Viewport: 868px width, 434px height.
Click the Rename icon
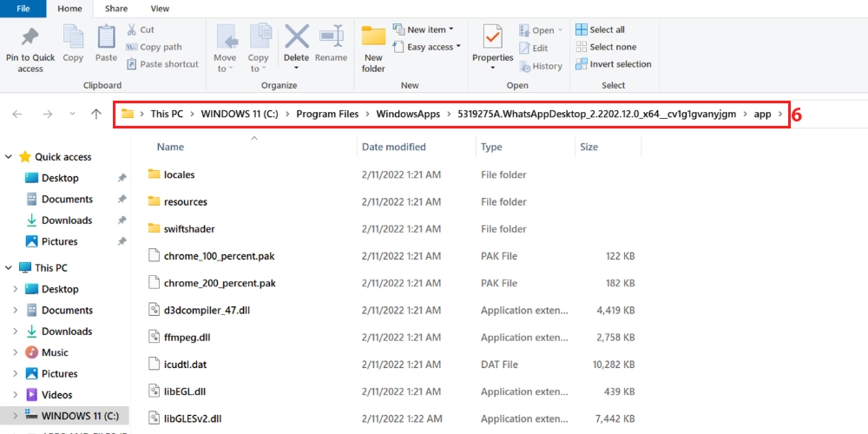(332, 36)
